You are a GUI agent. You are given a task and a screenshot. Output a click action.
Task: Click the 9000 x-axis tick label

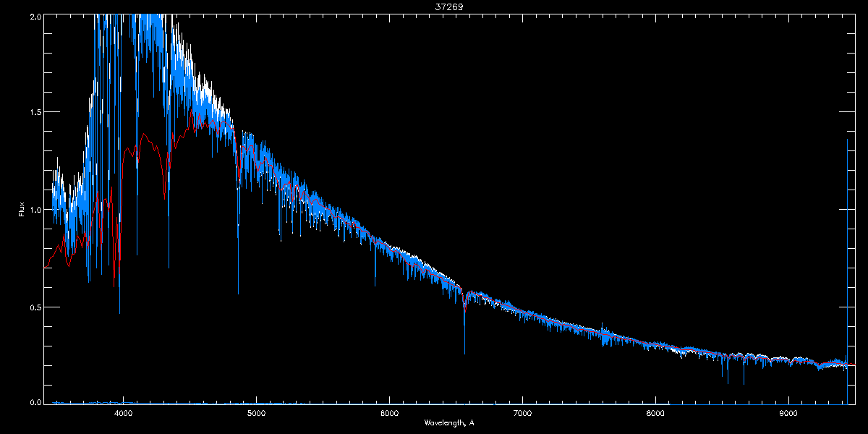(788, 413)
